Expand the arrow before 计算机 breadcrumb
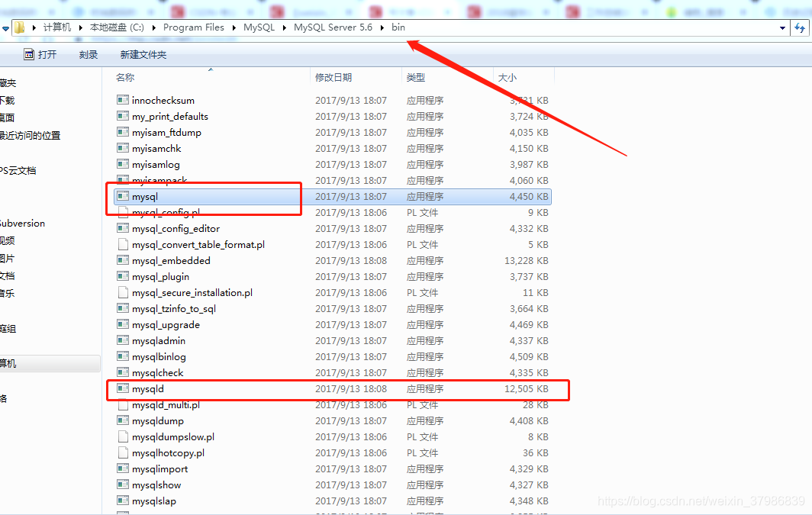The image size is (812, 515). click(x=34, y=27)
